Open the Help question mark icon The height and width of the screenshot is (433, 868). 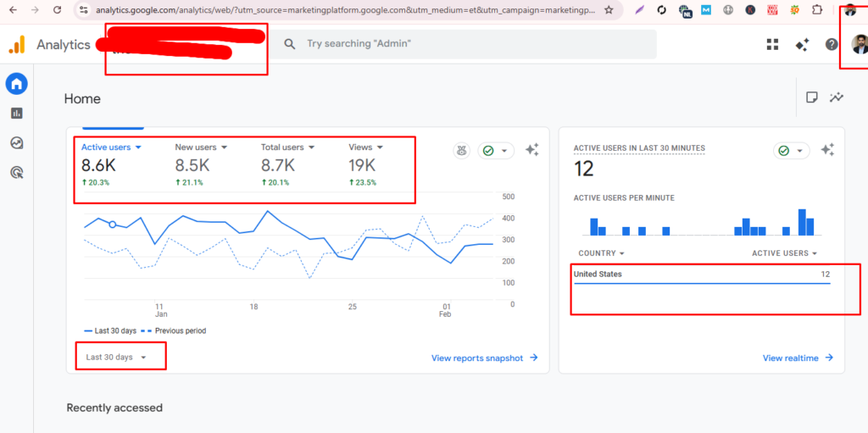(832, 44)
